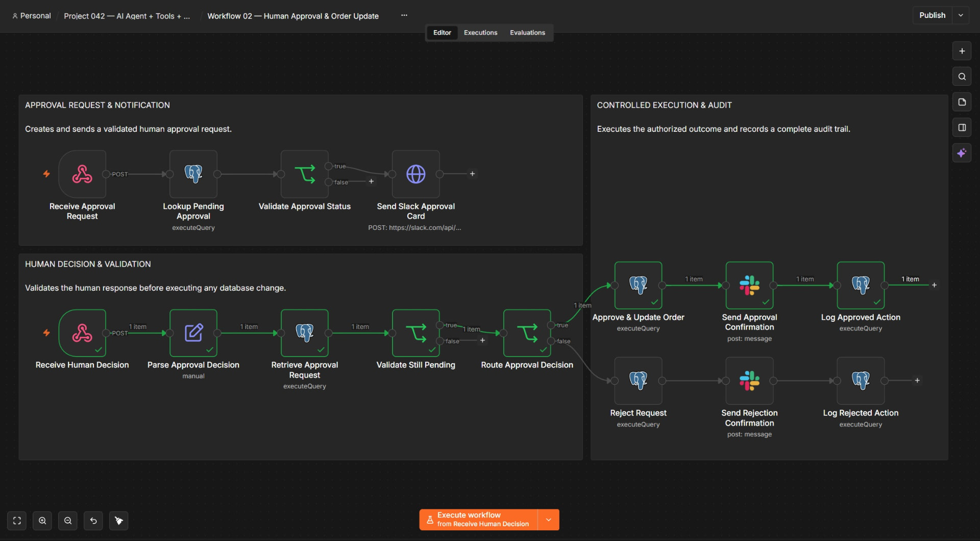Image resolution: width=980 pixels, height=541 pixels.
Task: Open the Approve & Update Order node
Action: click(x=639, y=285)
